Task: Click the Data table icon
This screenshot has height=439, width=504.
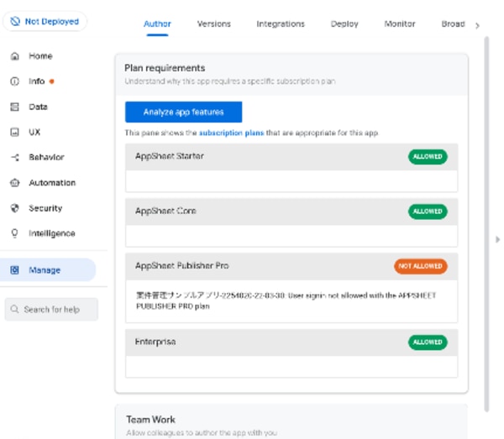Action: 15,107
